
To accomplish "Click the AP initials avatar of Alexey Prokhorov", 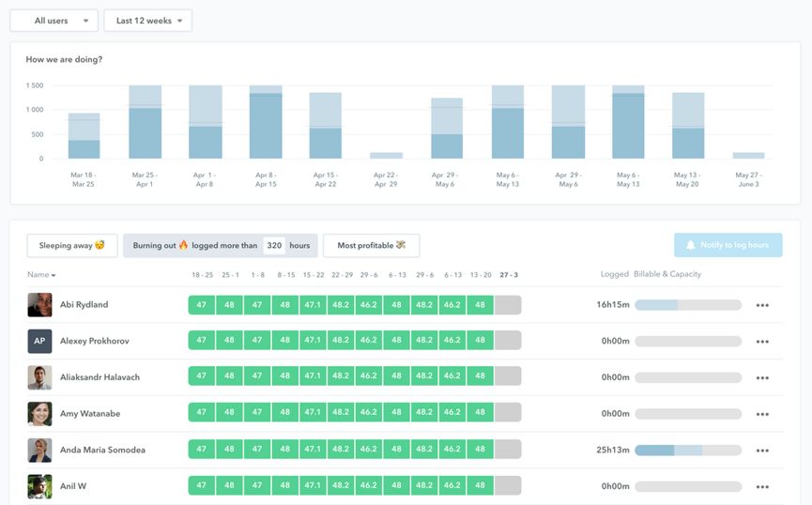I will [x=39, y=341].
